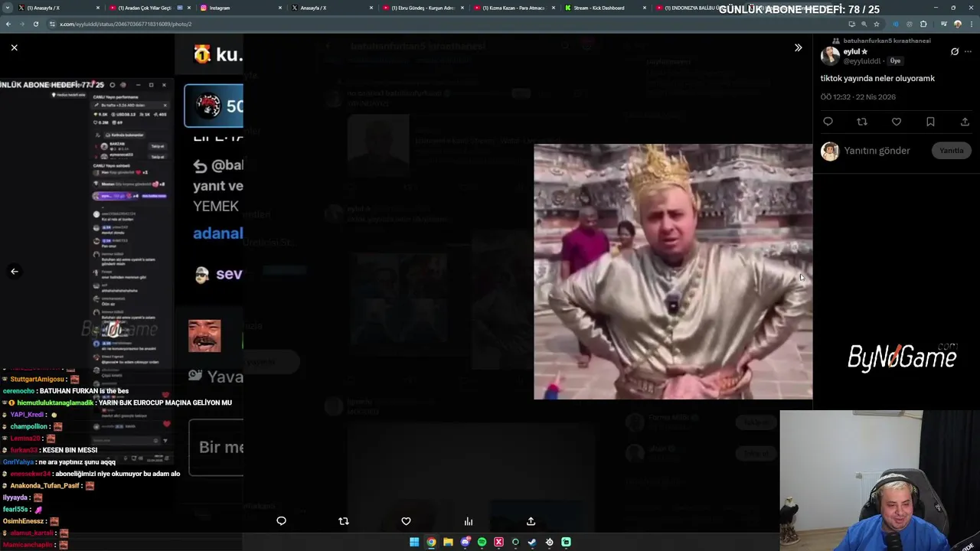The width and height of the screenshot is (980, 551).
Task: Click the reply icon in the side panel
Action: tap(828, 122)
